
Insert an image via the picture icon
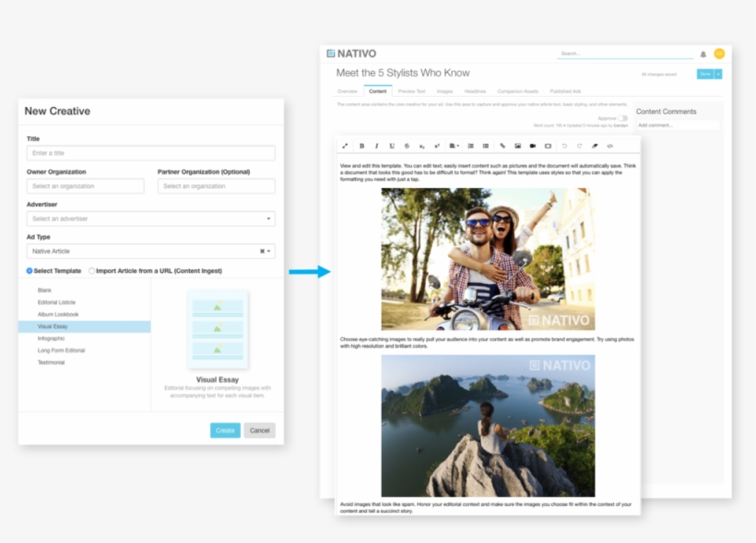tap(517, 146)
